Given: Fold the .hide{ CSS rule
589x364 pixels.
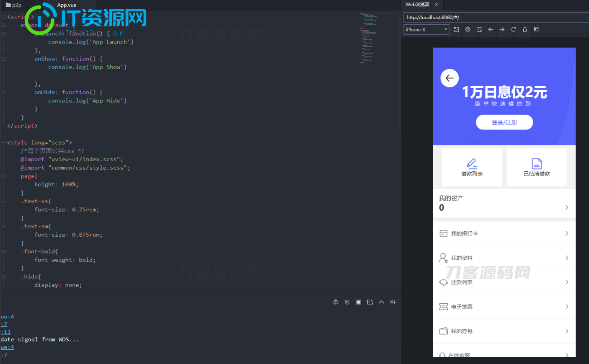Looking at the screenshot, I should (x=4, y=276).
